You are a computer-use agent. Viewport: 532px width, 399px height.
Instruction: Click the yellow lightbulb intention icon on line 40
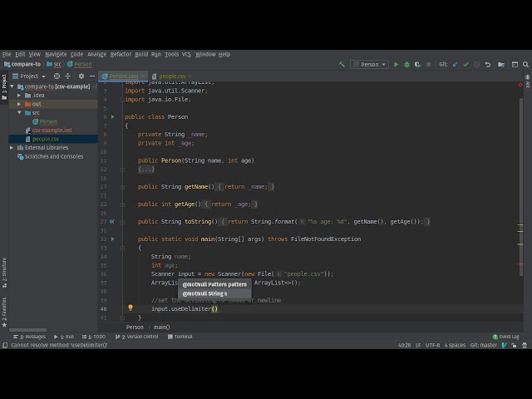pyautogui.click(x=131, y=308)
